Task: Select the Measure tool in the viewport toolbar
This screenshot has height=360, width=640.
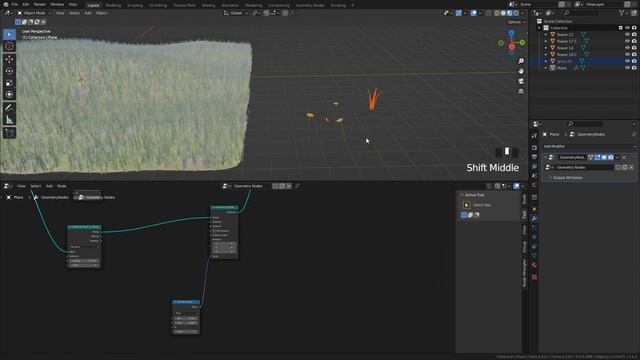Action: pos(9,120)
